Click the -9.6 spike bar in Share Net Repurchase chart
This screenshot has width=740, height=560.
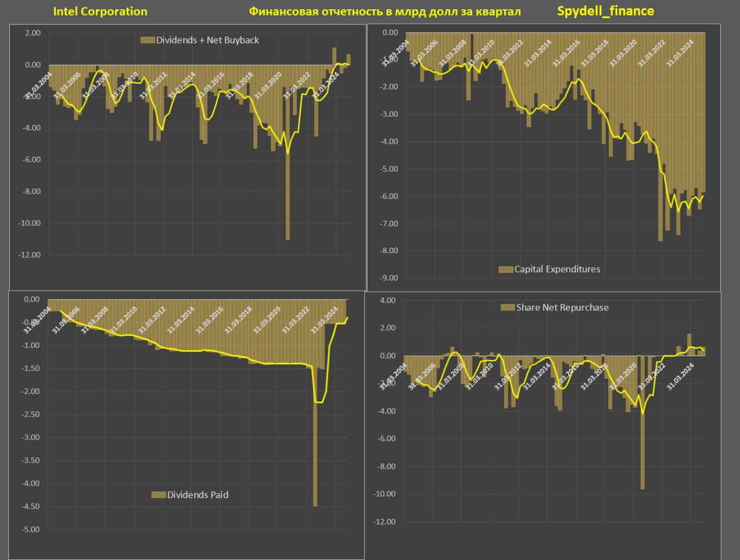[642, 422]
